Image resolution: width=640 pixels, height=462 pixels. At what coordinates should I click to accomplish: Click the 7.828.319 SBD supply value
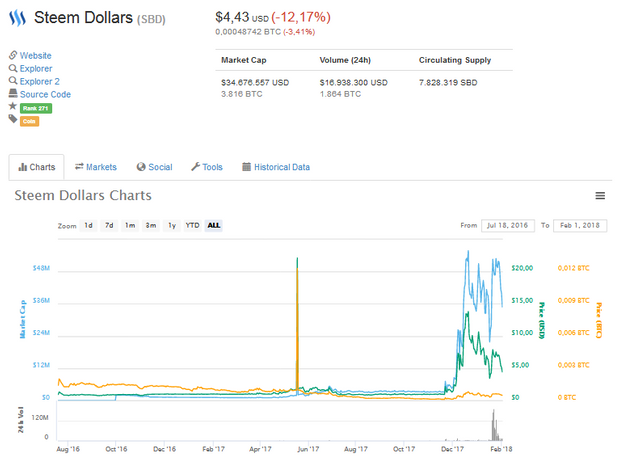click(448, 82)
